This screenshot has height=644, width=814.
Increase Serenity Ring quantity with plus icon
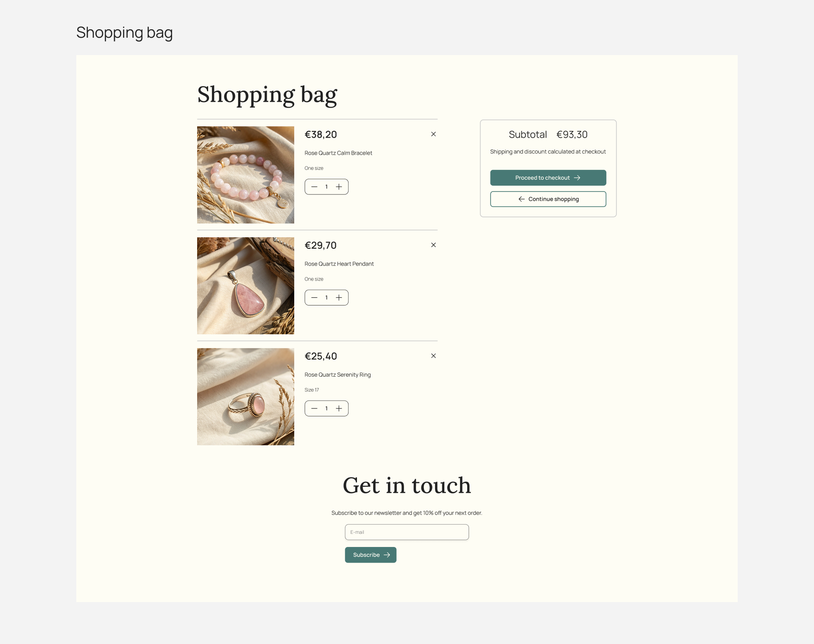pyautogui.click(x=339, y=408)
